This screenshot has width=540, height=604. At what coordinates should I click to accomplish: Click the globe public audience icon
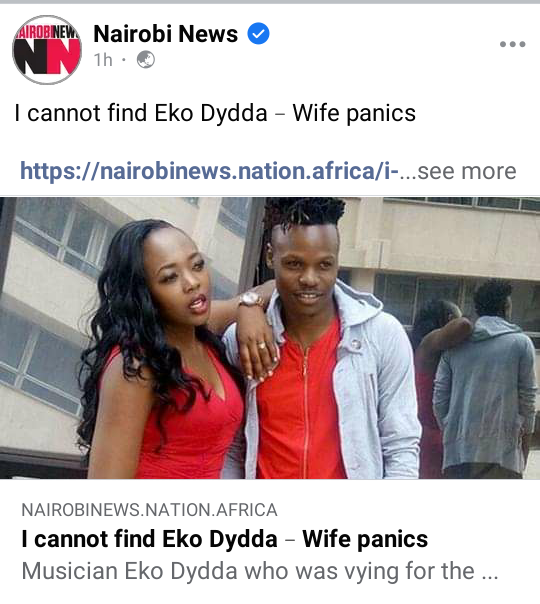pyautogui.click(x=146, y=60)
